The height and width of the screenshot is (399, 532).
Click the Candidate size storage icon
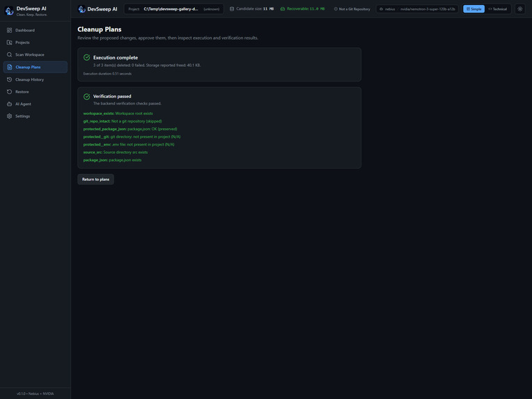coord(232,9)
